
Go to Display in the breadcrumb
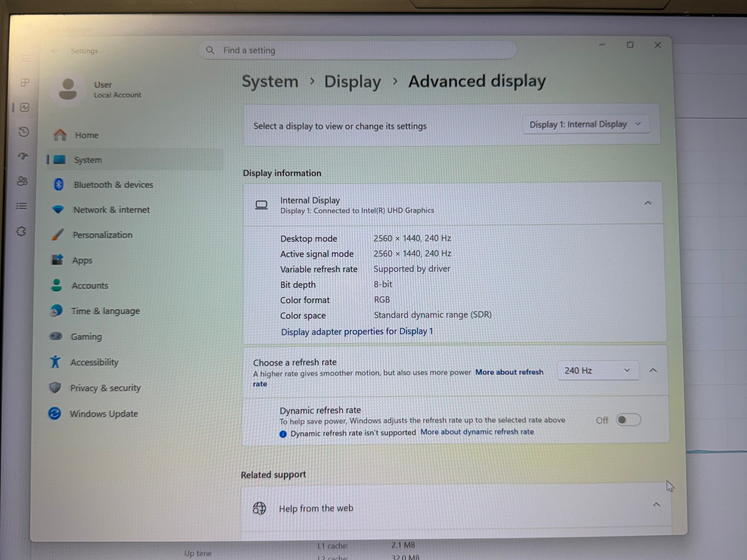coord(352,82)
